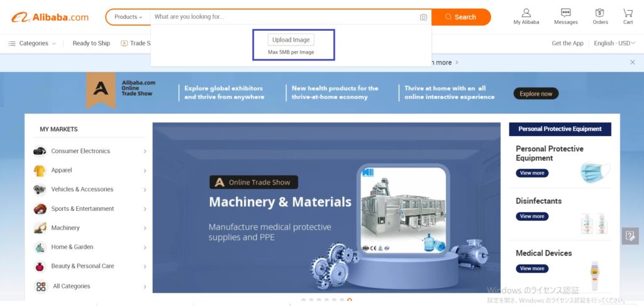Click the Home & Garden icon
Viewport: 644px width, 306px height.
click(40, 247)
